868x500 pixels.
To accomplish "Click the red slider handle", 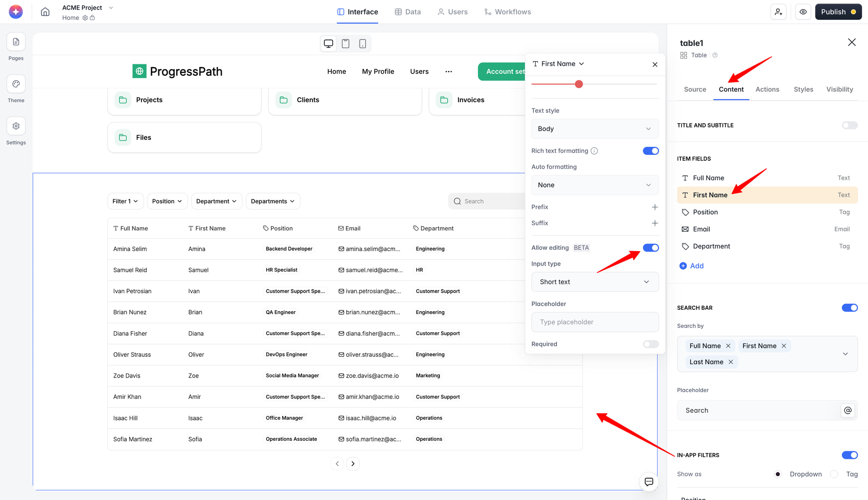I will pos(579,84).
